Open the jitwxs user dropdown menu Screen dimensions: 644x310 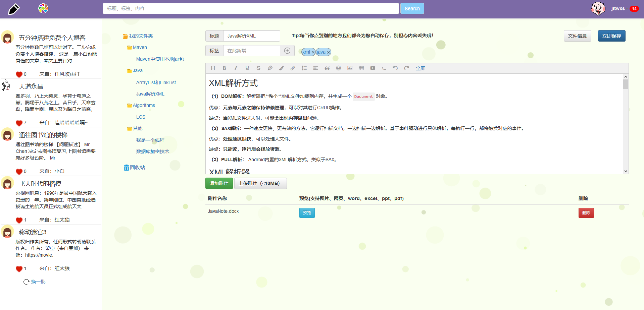tap(618, 8)
